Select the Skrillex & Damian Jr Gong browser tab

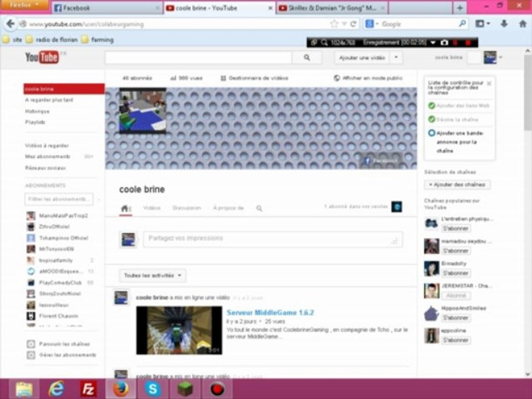[332, 8]
